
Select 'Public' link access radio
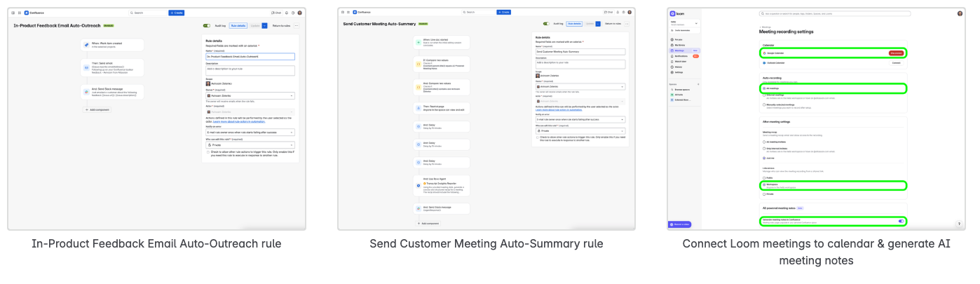(x=764, y=177)
